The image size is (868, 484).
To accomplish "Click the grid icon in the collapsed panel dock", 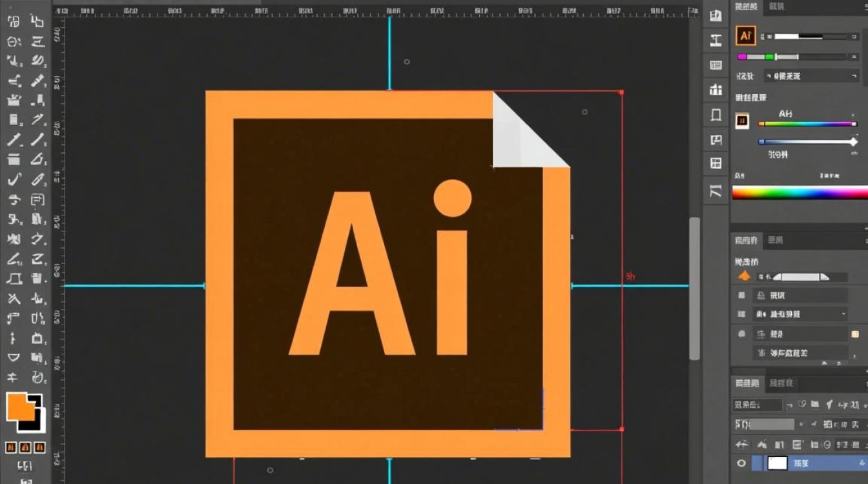I will tap(716, 163).
